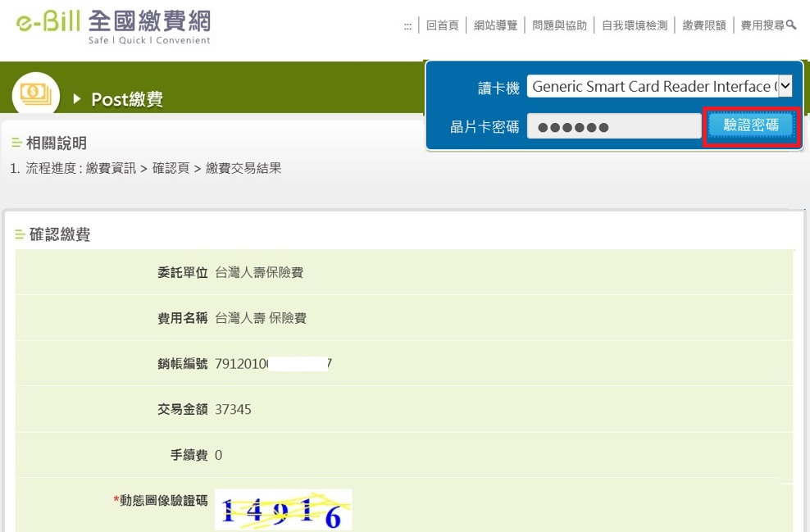Click the 委託單位 label
The height and width of the screenshot is (532, 810).
pos(183,273)
